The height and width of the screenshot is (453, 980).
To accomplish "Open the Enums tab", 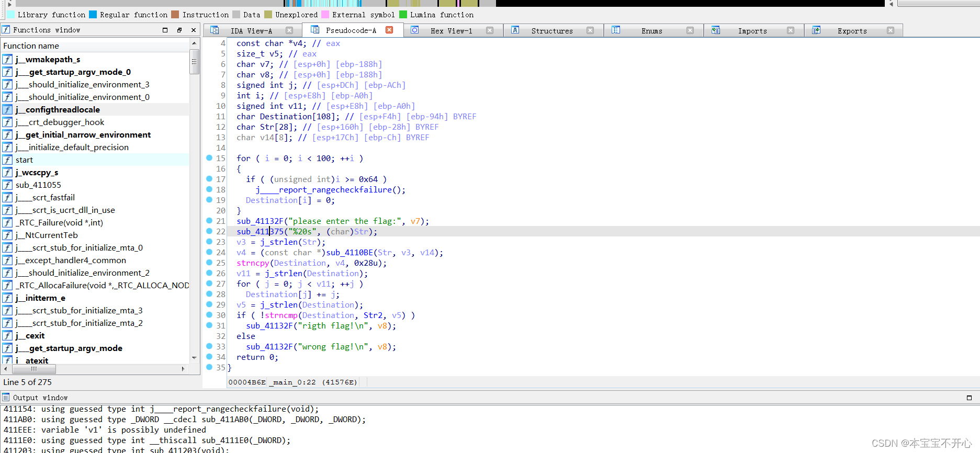I will pyautogui.click(x=652, y=31).
